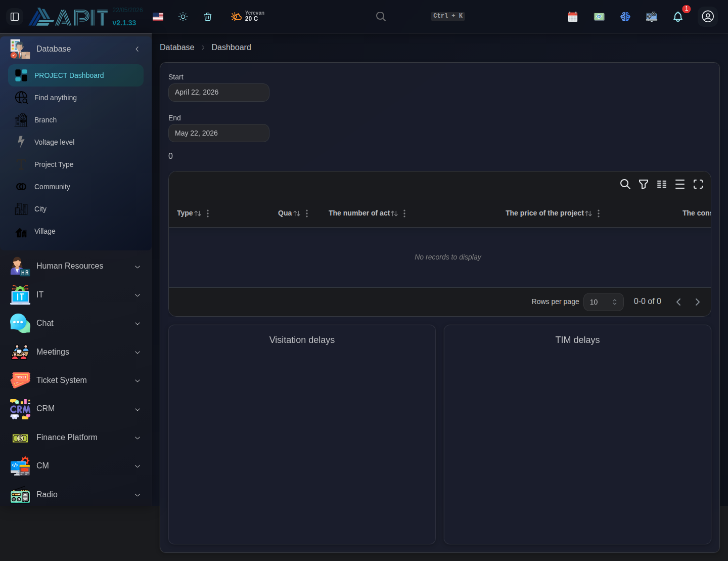This screenshot has height=561, width=728.
Task: Click Dashboard breadcrumb
Action: (x=231, y=47)
